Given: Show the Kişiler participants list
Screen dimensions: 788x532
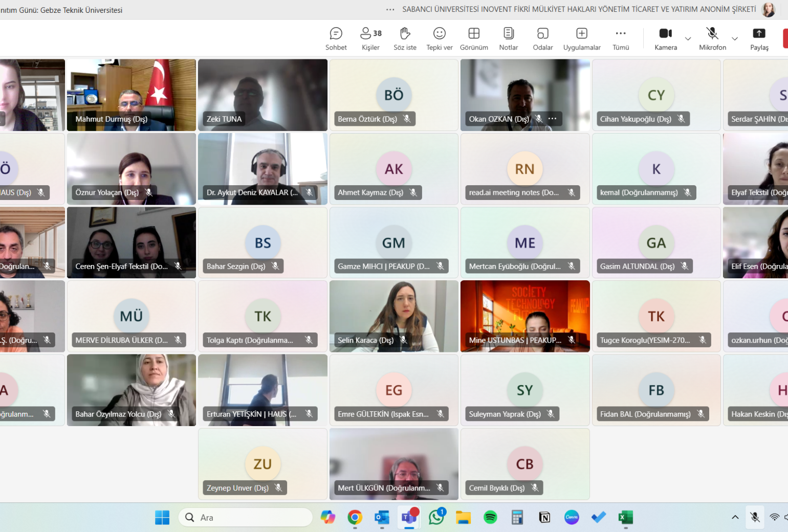Looking at the screenshot, I should [x=371, y=39].
